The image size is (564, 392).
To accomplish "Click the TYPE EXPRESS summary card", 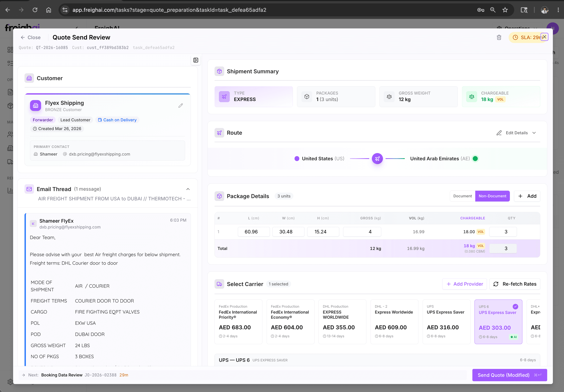I will point(253,96).
